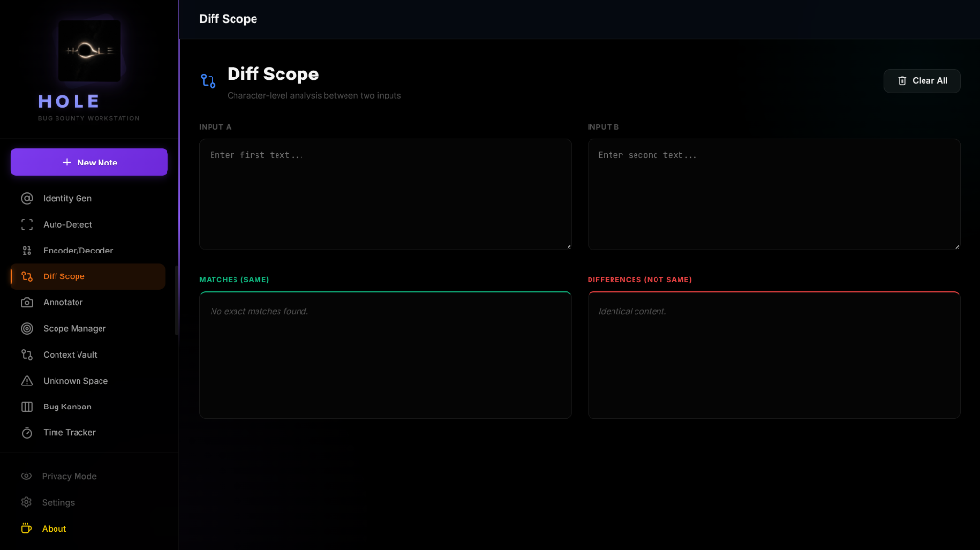The height and width of the screenshot is (550, 980).
Task: Click the Encoder/Decoder binary icon
Action: (26, 251)
